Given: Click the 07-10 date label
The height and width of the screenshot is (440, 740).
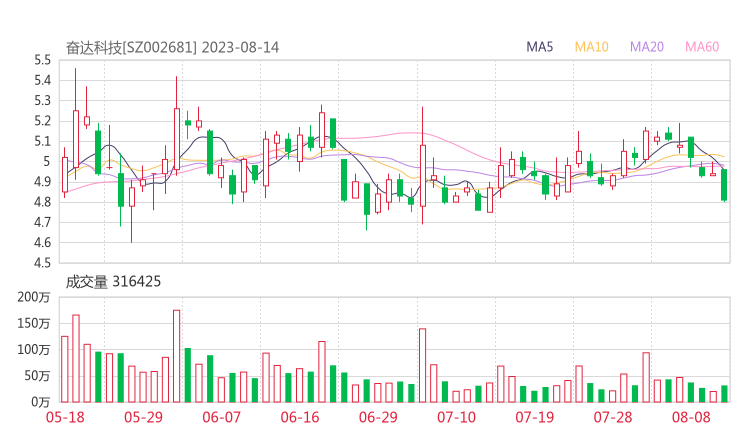Looking at the screenshot, I should (456, 417).
